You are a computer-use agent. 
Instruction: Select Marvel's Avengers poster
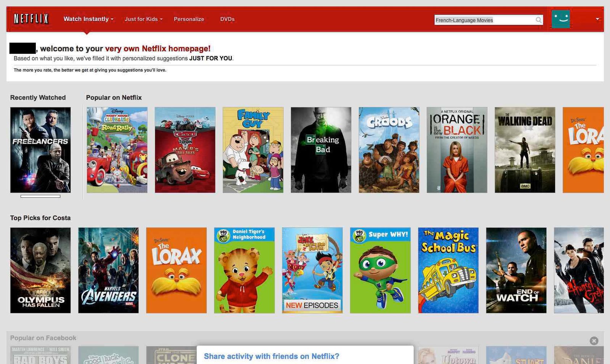point(108,270)
